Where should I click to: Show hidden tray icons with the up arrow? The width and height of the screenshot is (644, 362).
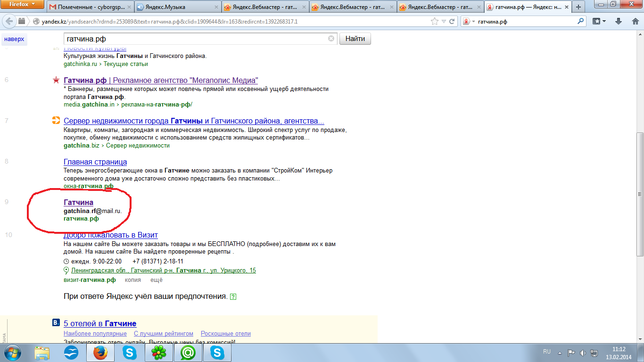point(560,352)
